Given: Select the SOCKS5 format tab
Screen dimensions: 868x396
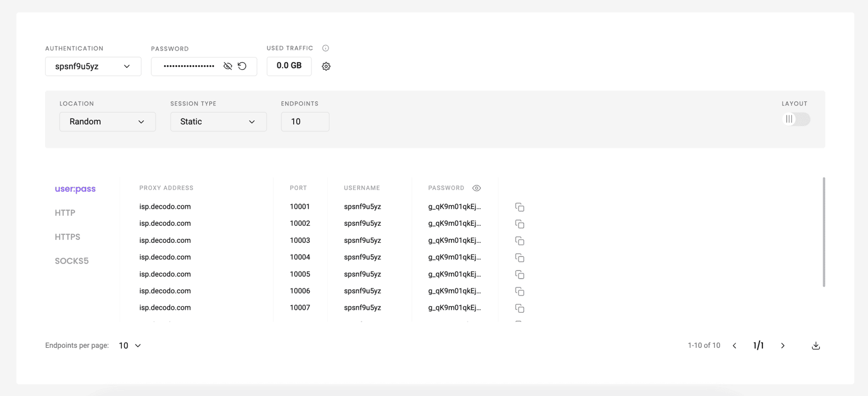Looking at the screenshot, I should (x=72, y=261).
